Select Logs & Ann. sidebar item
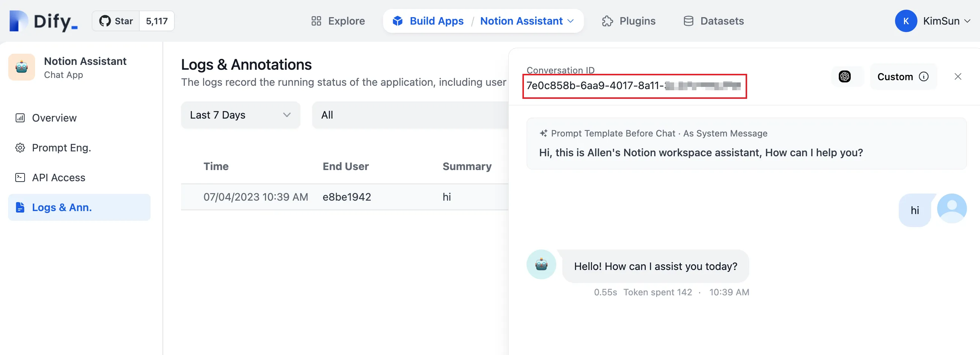 coord(61,207)
